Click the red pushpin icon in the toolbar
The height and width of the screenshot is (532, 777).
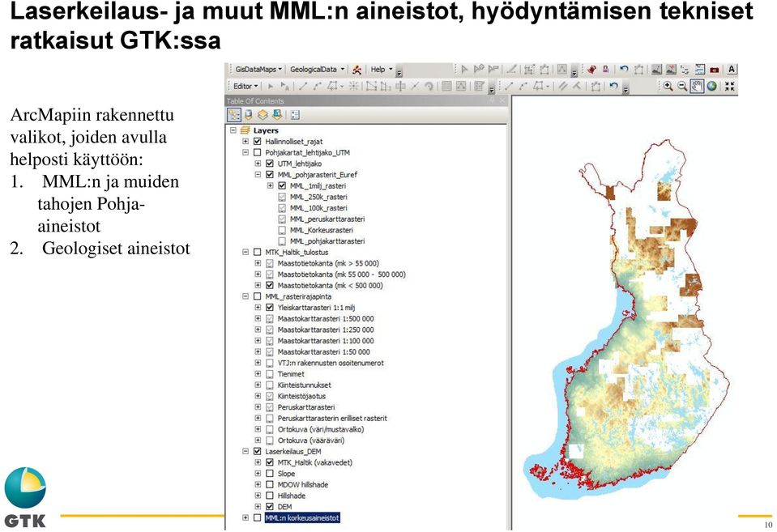(591, 70)
